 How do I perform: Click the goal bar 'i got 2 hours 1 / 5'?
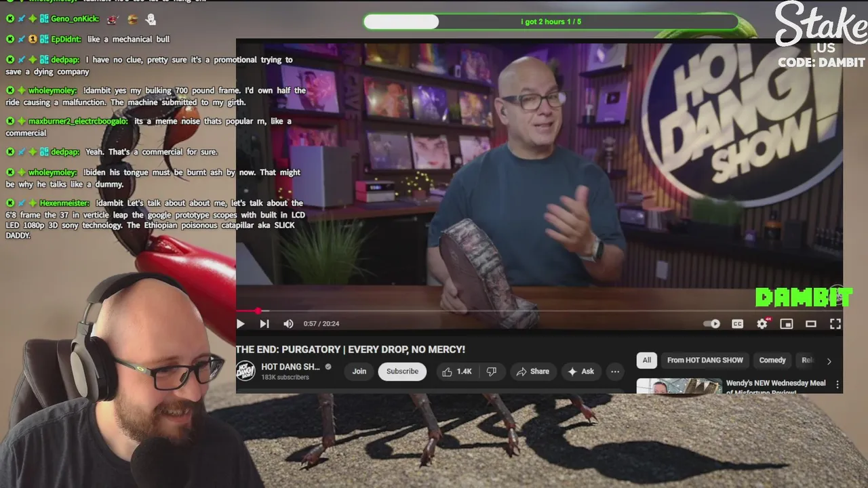pos(551,22)
